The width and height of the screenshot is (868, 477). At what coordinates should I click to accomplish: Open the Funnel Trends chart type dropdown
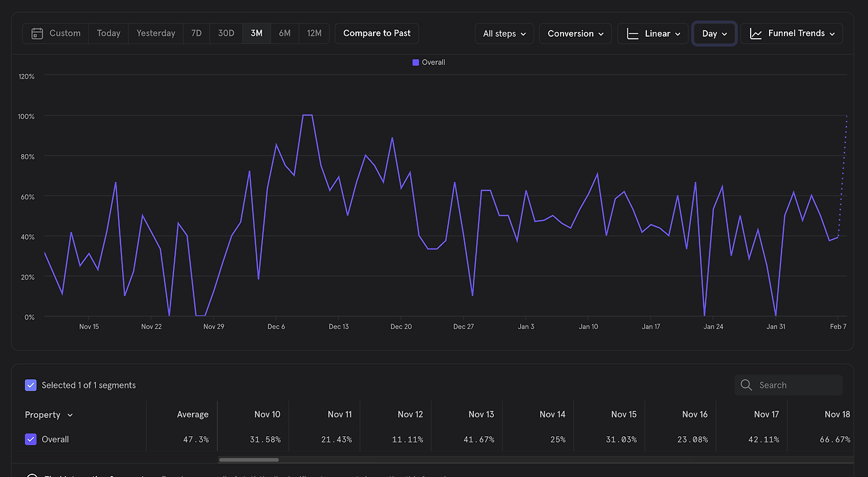792,33
